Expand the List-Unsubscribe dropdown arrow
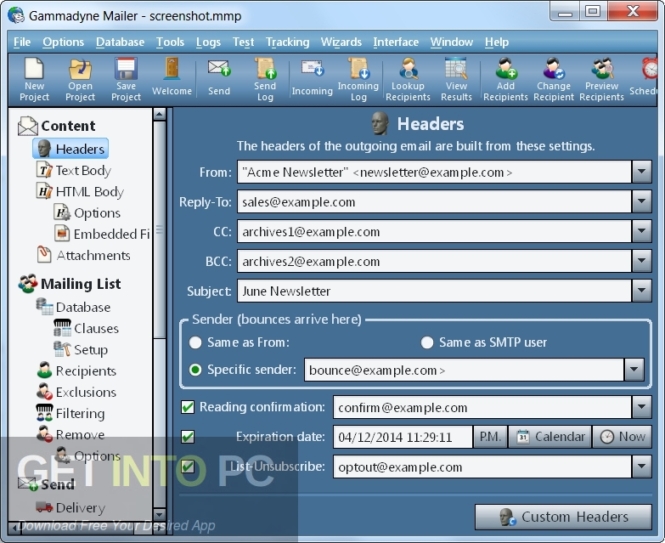 pos(642,467)
